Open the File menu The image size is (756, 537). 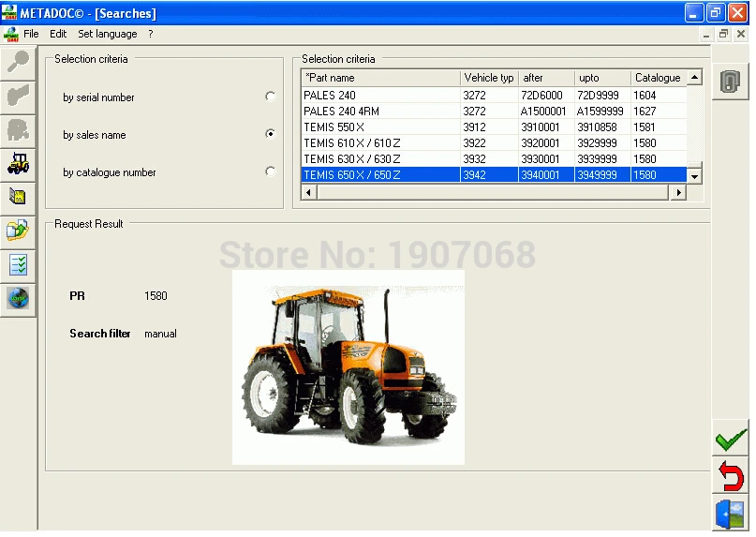pyautogui.click(x=31, y=34)
